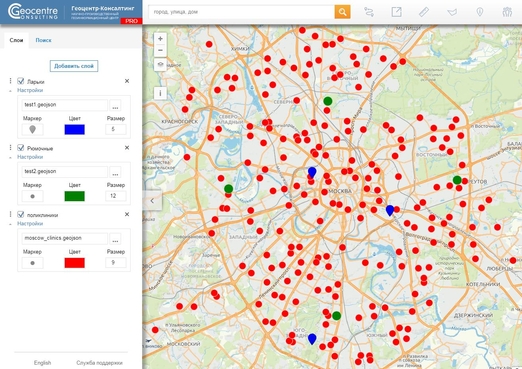The width and height of the screenshot is (522, 369).
Task: Collapse Настройки under поликлиники layer
Action: click(x=30, y=224)
